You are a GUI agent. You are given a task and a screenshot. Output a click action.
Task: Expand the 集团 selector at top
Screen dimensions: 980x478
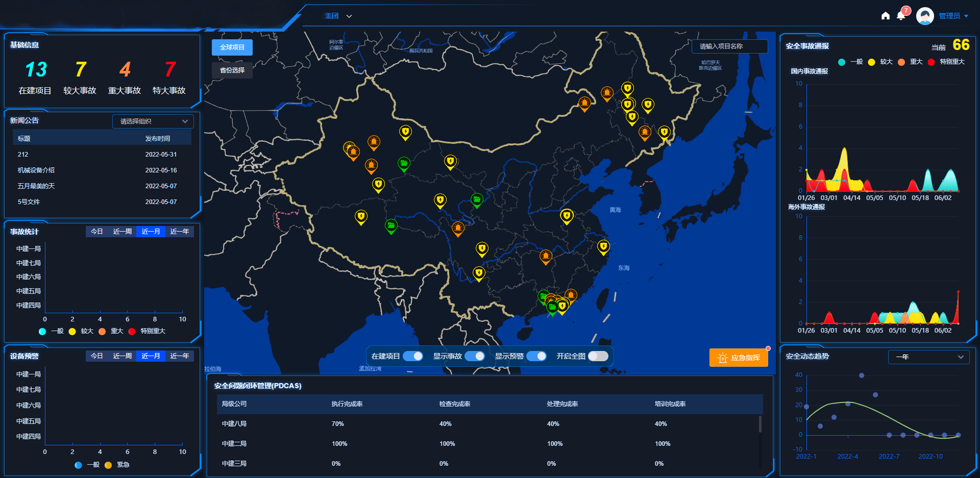[338, 16]
